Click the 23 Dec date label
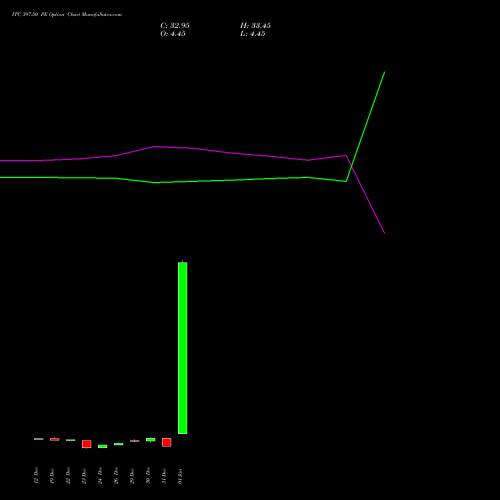 click(84, 476)
